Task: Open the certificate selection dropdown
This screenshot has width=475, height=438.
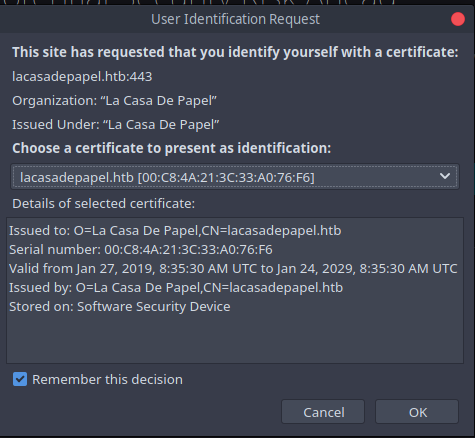Action: [235, 177]
